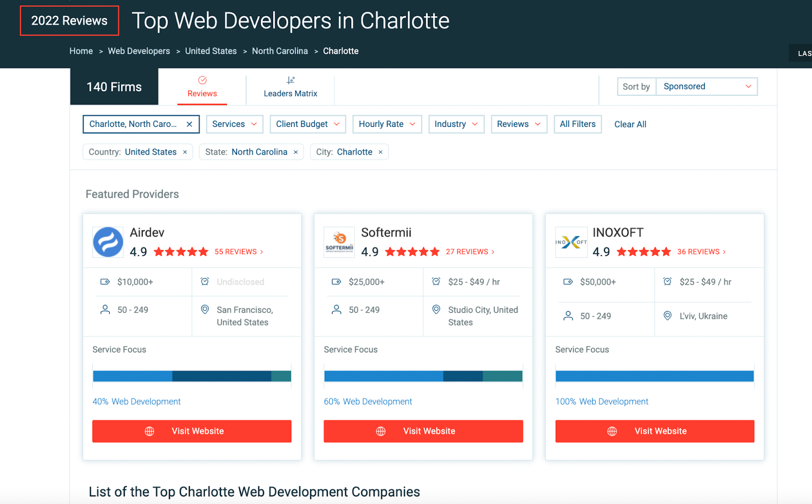The height and width of the screenshot is (504, 812).
Task: Expand the Services filter dropdown
Action: tap(234, 124)
